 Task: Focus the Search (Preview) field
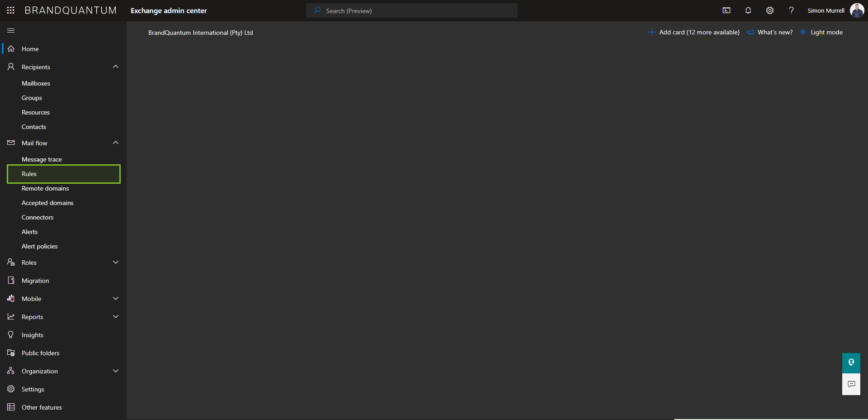pyautogui.click(x=412, y=10)
